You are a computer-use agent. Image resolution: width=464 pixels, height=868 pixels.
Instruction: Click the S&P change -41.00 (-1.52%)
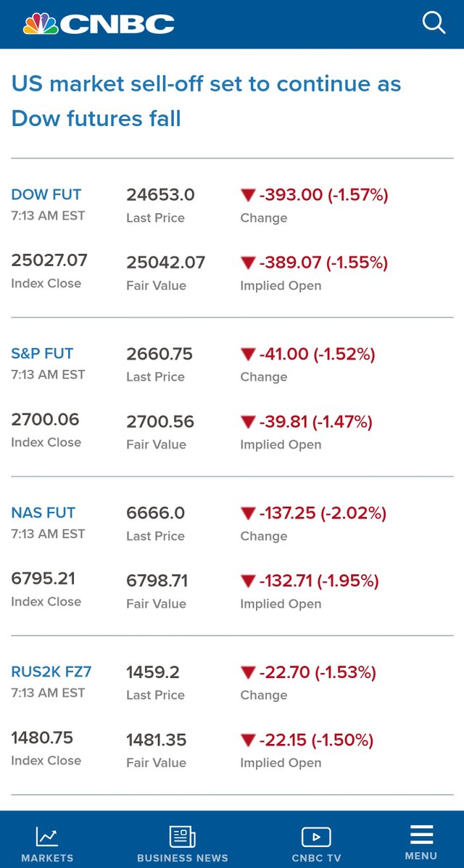point(317,355)
